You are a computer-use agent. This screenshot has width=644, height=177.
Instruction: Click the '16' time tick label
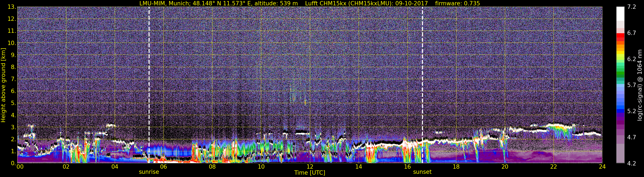[407, 167]
